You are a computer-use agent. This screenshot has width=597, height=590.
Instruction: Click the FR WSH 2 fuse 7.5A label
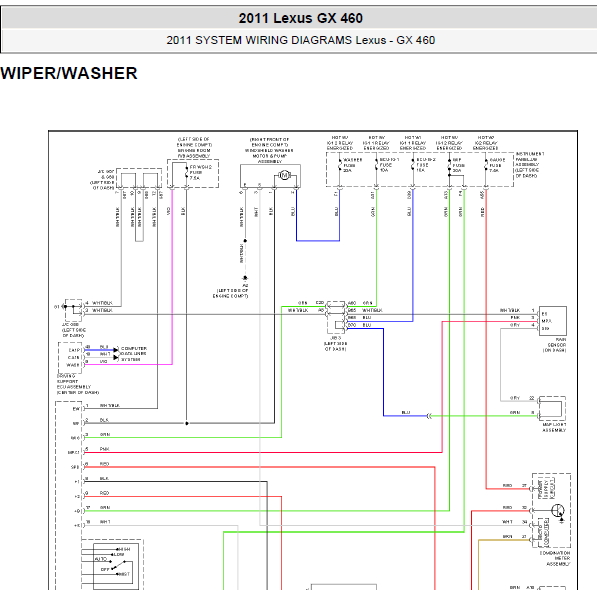tap(201, 172)
